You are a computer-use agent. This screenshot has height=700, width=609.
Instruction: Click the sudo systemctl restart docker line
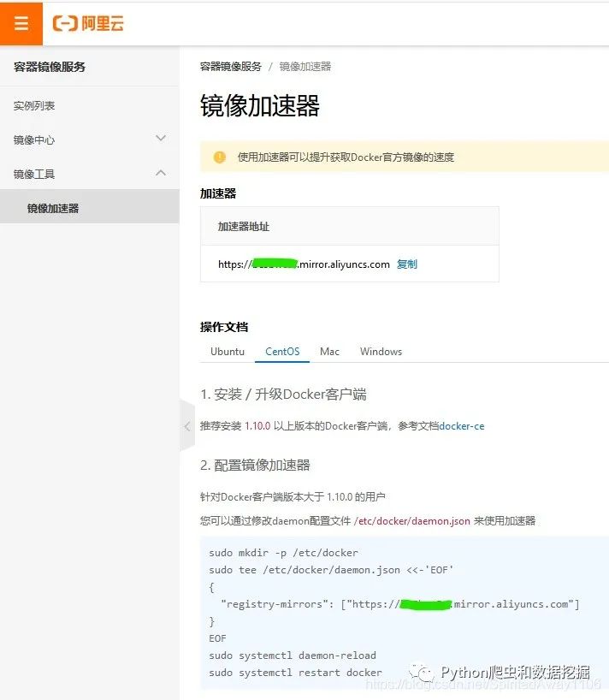(x=295, y=673)
